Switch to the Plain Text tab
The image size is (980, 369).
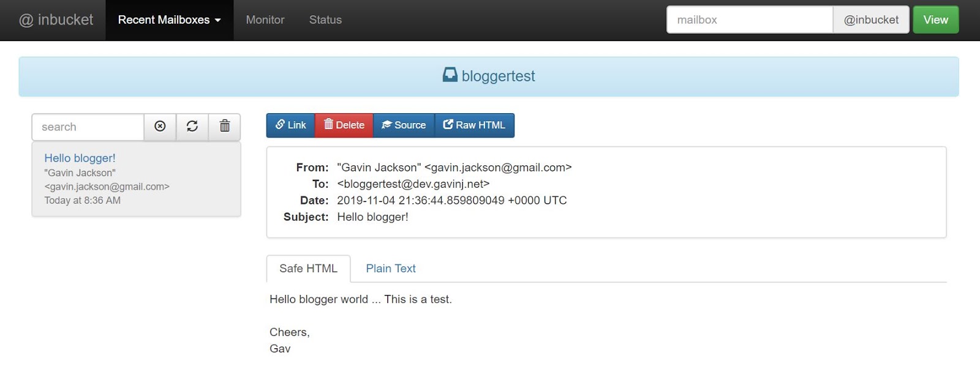coord(391,269)
